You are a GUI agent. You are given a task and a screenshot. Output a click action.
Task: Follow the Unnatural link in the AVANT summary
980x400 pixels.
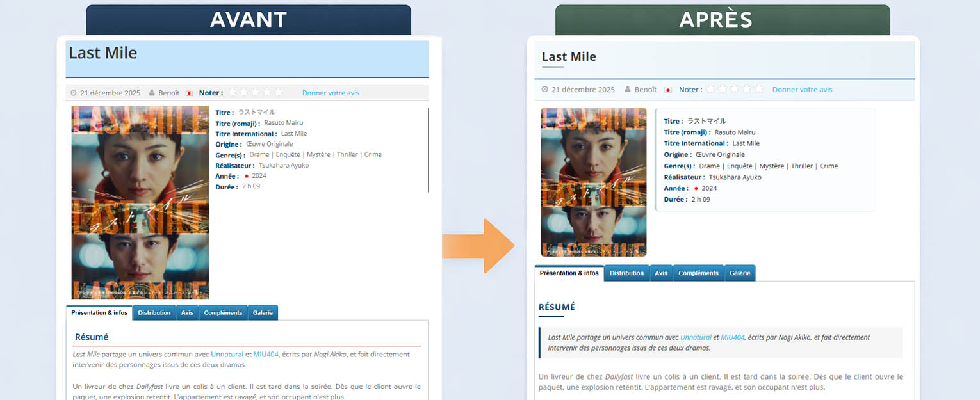227,354
